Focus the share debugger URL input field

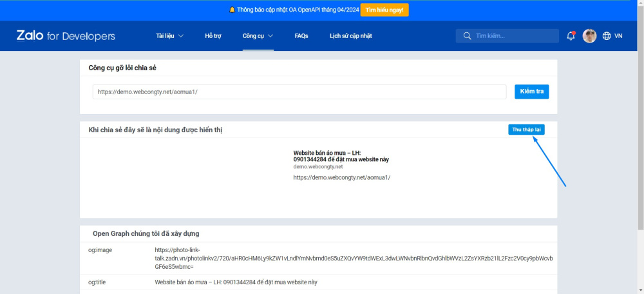click(x=299, y=92)
